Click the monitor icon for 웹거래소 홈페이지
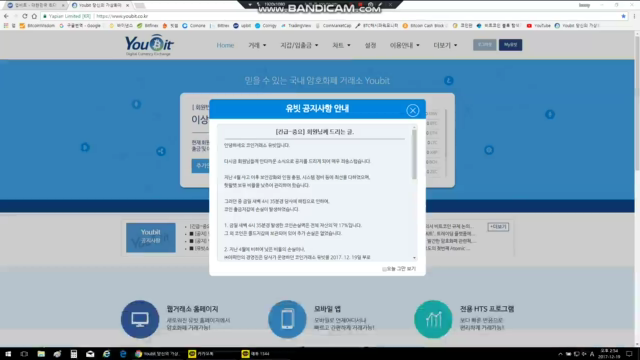 coord(140,319)
